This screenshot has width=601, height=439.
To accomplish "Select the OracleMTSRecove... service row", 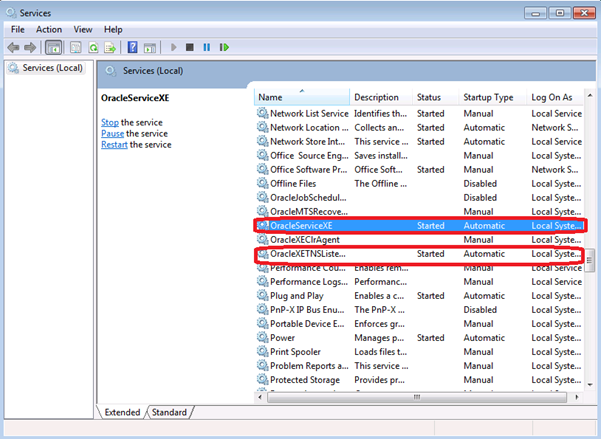I will [x=419, y=212].
